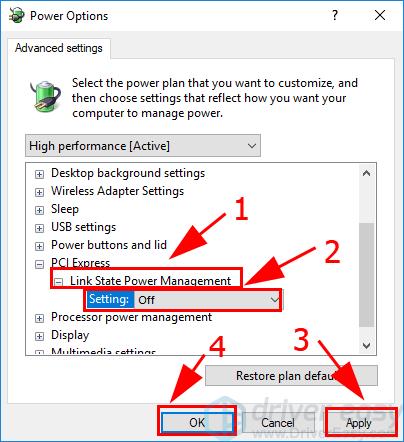Click scroll up arrow in settings list
Viewport: 404px width, 442px height.
click(x=366, y=173)
